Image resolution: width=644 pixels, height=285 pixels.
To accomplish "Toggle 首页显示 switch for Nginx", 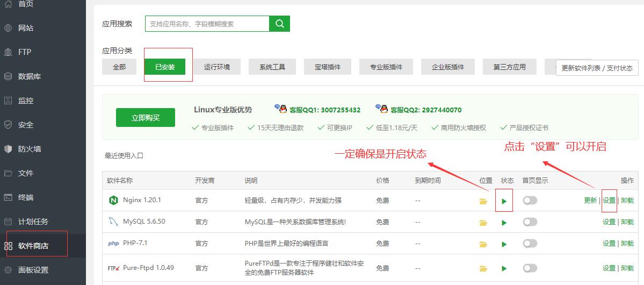I will pyautogui.click(x=530, y=201).
